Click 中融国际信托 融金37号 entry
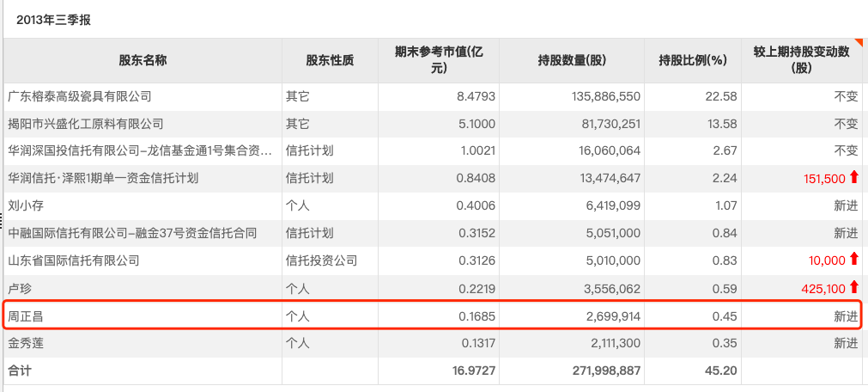Screen dimensions: 868x392 coord(132,233)
